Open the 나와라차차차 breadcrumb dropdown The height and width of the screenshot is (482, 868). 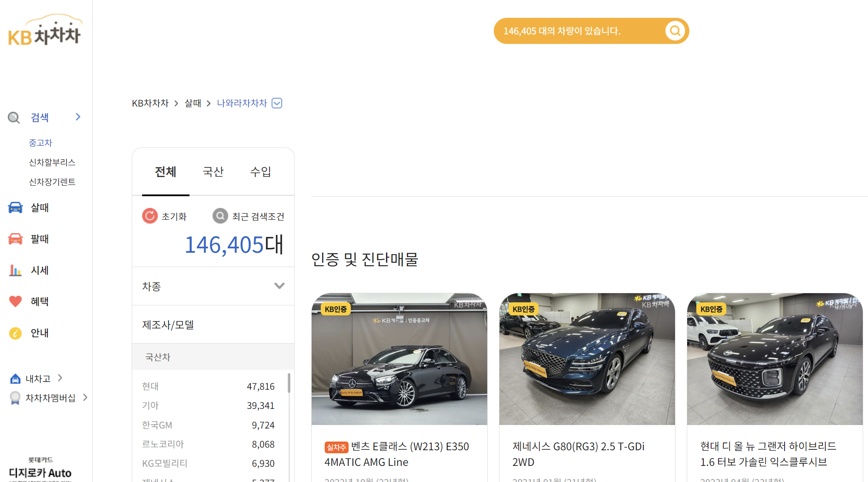coord(277,103)
